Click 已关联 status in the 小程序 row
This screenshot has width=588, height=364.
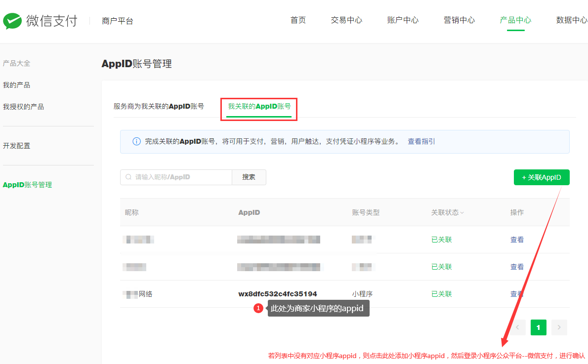point(441,294)
